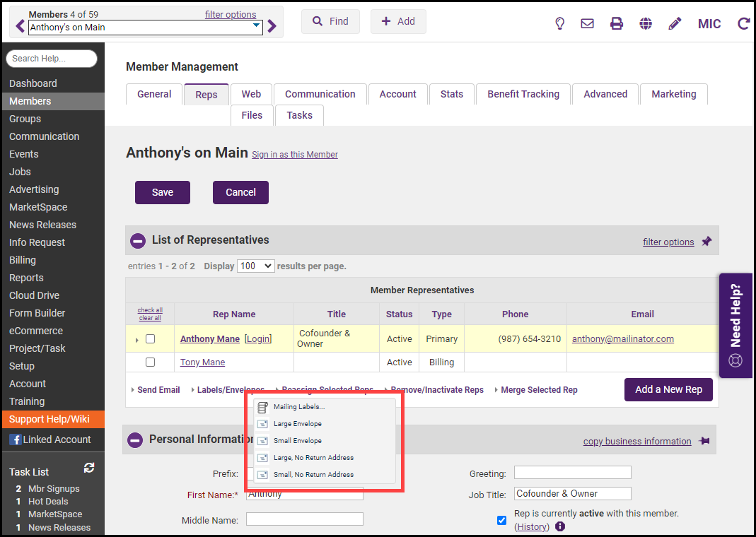Click the refresh icon at top right
The image size is (756, 537).
tap(743, 23)
